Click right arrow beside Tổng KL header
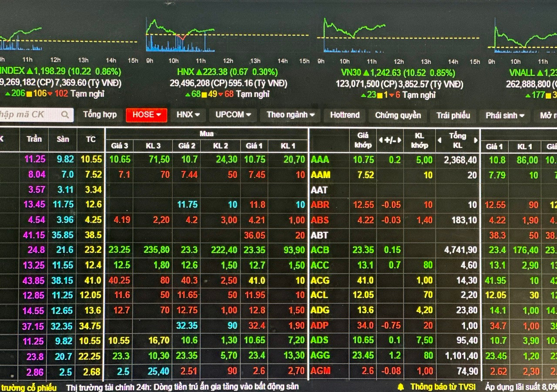This screenshot has width=557, height=392. tap(476, 140)
